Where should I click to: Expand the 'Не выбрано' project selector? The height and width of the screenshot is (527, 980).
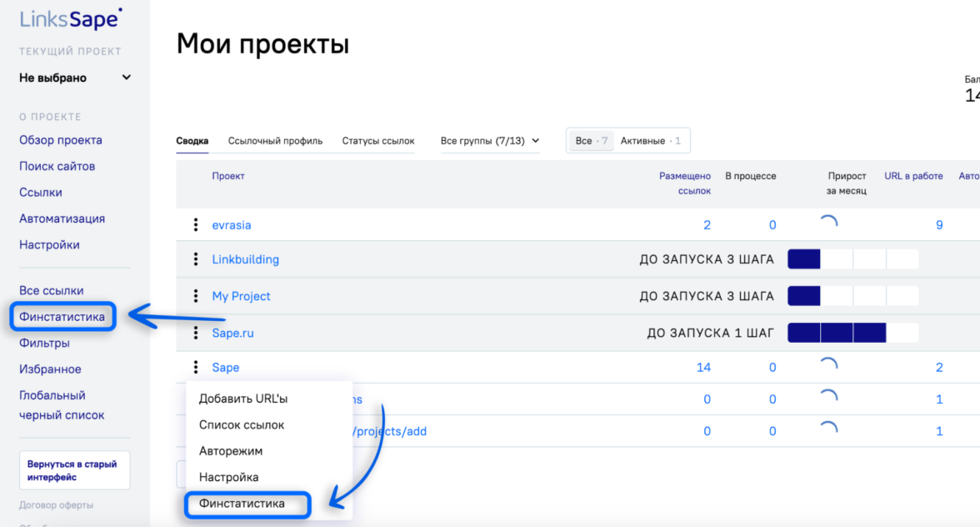(75, 78)
